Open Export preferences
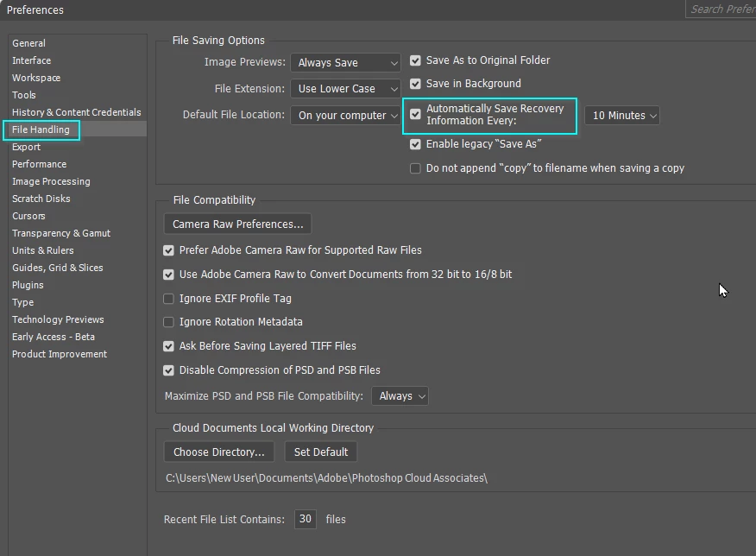The height and width of the screenshot is (556, 756). pos(27,147)
